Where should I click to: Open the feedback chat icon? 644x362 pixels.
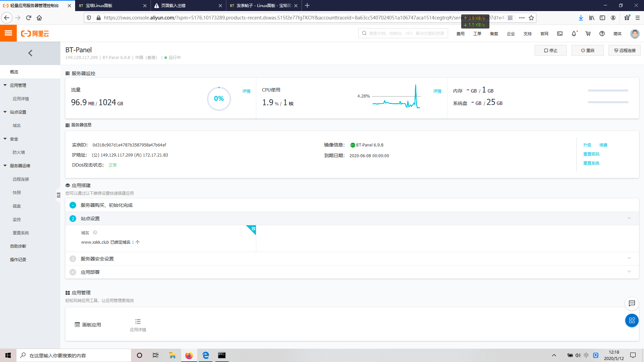click(632, 303)
